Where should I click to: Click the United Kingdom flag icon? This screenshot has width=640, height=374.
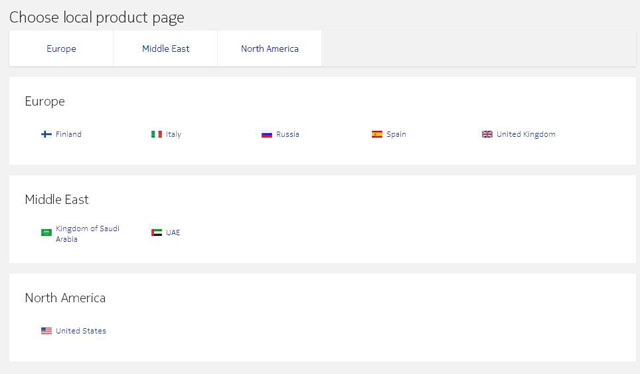(487, 134)
